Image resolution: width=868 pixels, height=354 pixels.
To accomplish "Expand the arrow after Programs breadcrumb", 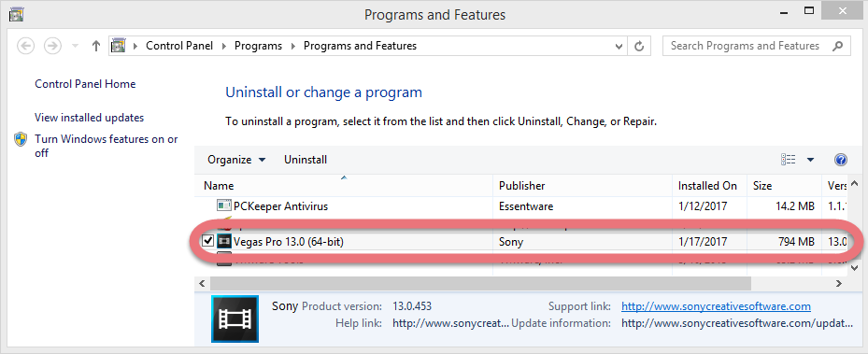I will (x=292, y=46).
